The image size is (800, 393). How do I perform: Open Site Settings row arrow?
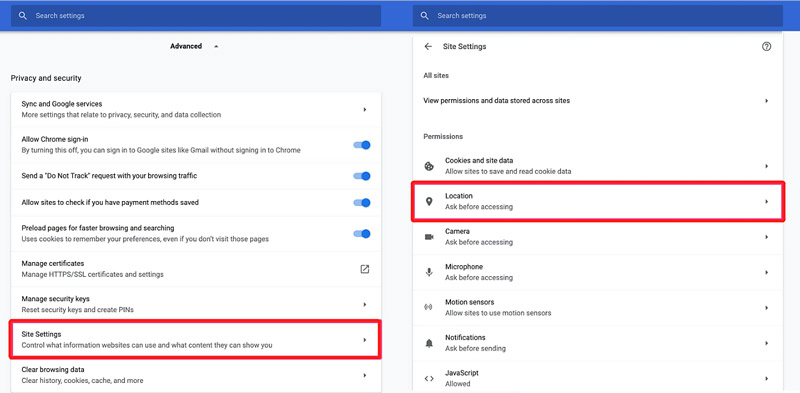point(365,340)
